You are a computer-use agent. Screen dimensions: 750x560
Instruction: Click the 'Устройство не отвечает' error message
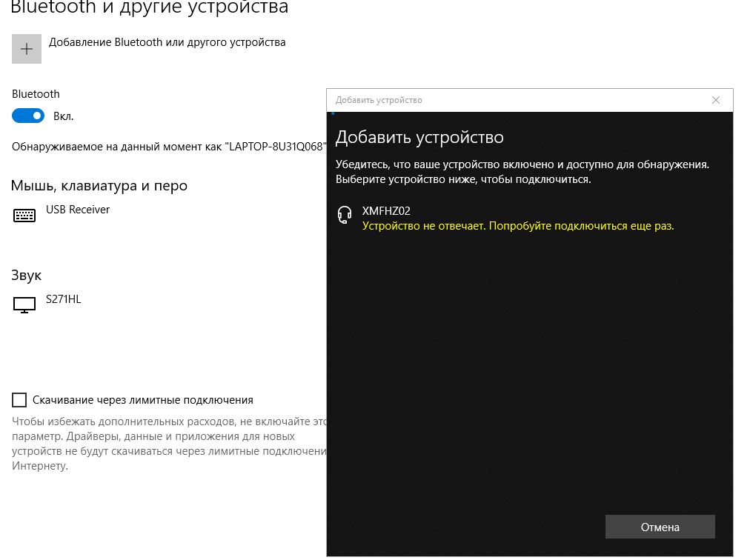[x=517, y=226]
